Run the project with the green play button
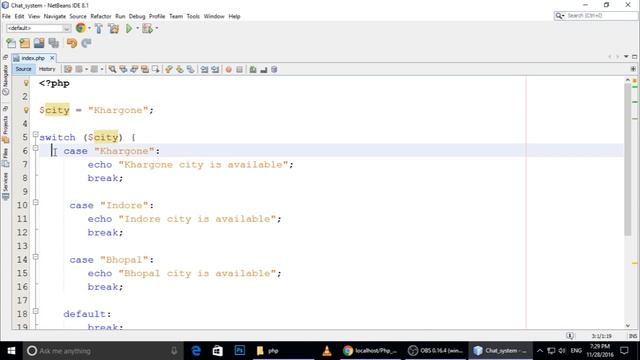The width and height of the screenshot is (640, 360). 129,28
